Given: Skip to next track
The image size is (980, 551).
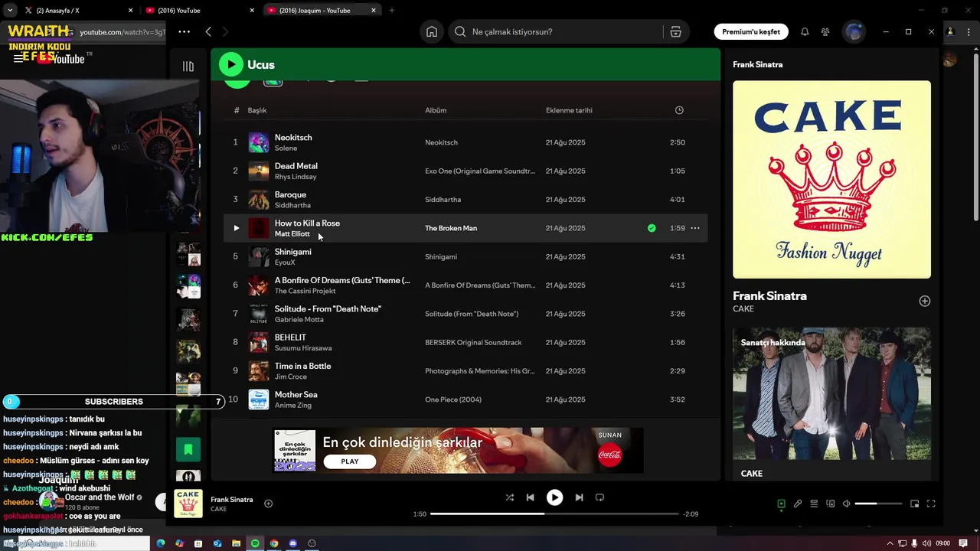Looking at the screenshot, I should tap(579, 497).
